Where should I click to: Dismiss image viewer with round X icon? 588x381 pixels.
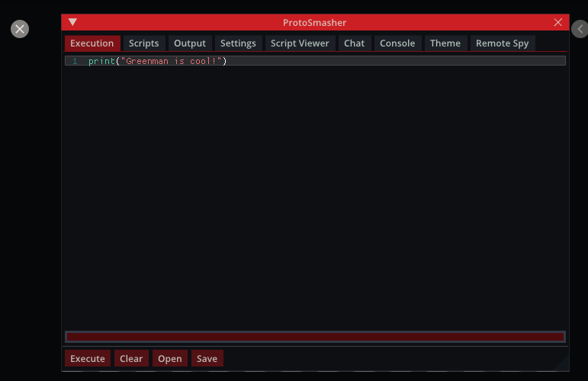coord(20,29)
